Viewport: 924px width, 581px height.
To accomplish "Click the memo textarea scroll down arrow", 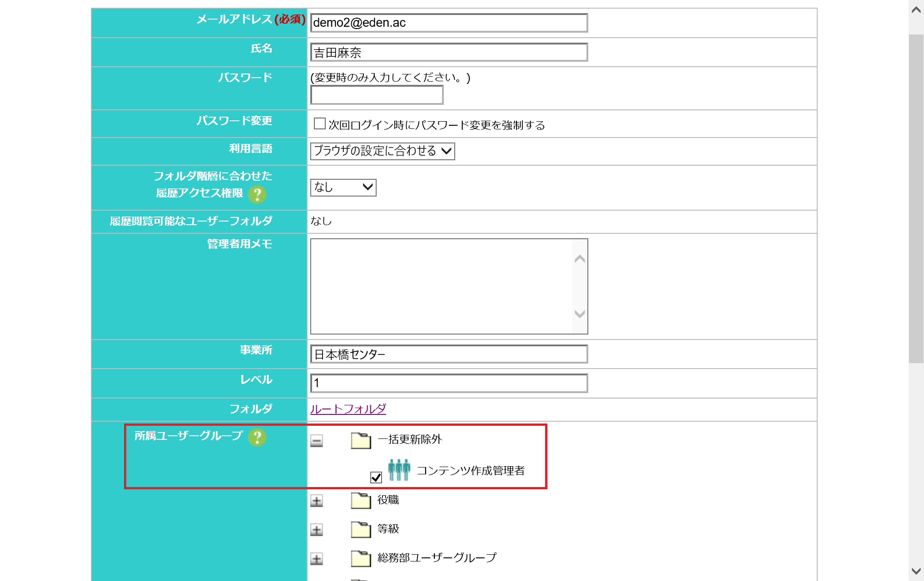I will point(580,314).
